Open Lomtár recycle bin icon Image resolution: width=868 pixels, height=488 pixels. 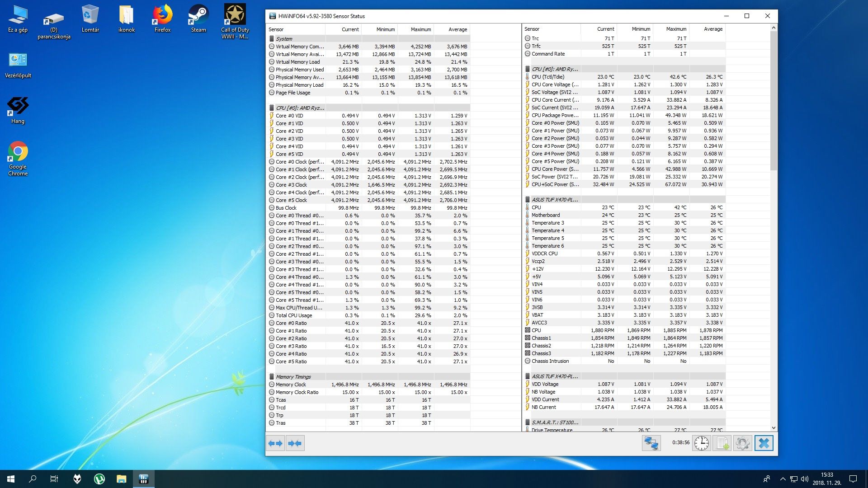click(90, 19)
